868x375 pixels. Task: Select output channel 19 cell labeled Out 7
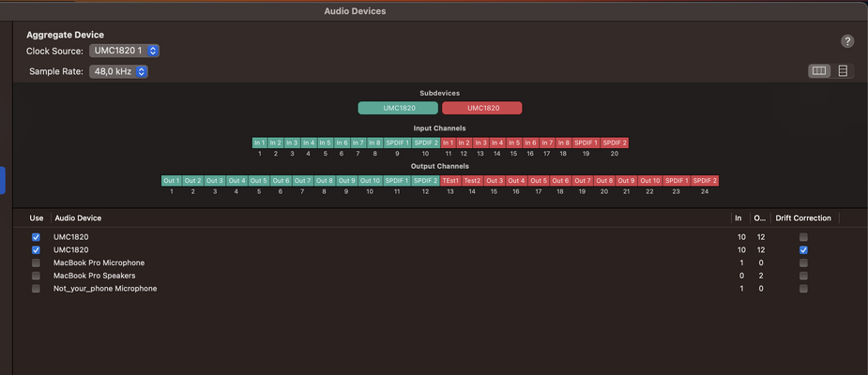point(583,180)
